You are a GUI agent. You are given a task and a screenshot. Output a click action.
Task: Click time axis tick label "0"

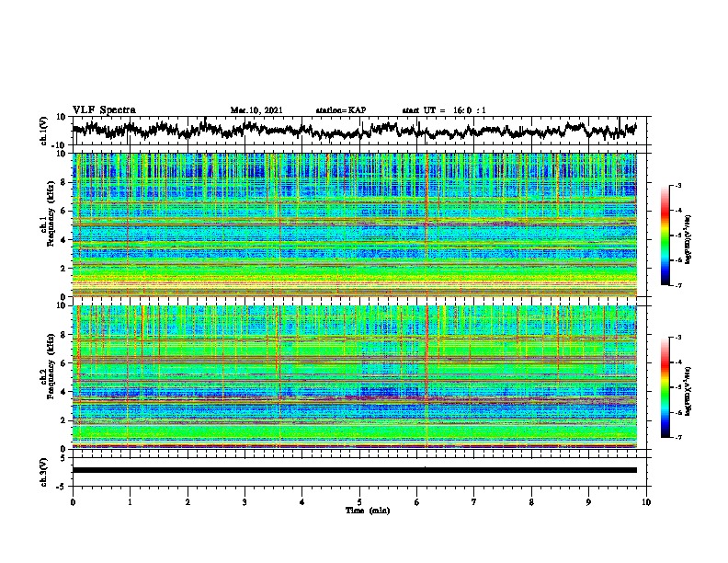click(73, 502)
